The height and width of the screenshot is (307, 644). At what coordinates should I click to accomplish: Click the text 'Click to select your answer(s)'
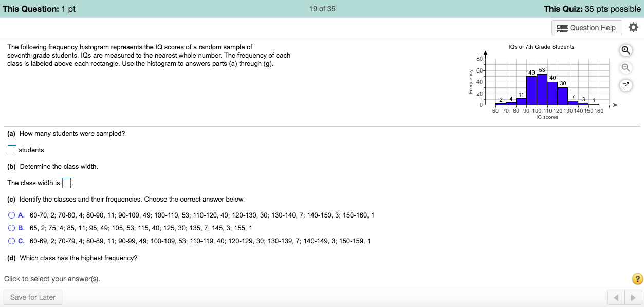51,278
